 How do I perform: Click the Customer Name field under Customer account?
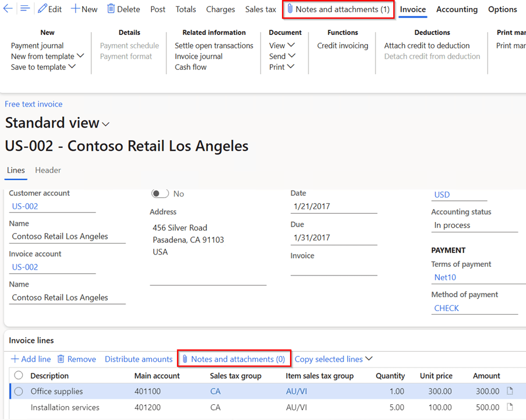[x=67, y=237]
